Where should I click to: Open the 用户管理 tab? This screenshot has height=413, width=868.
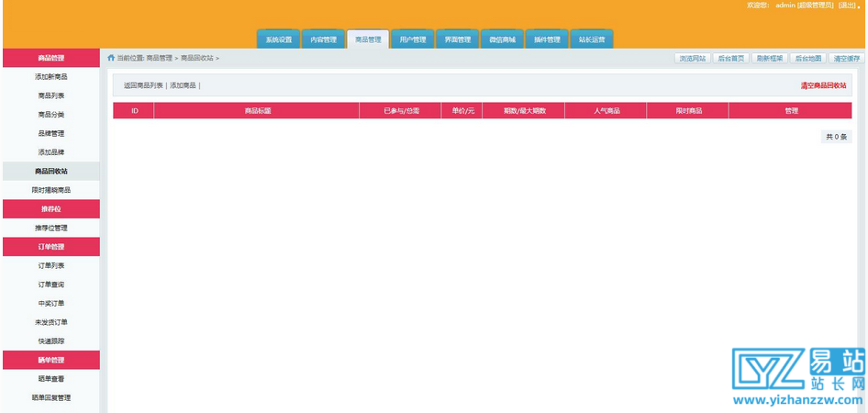point(413,39)
